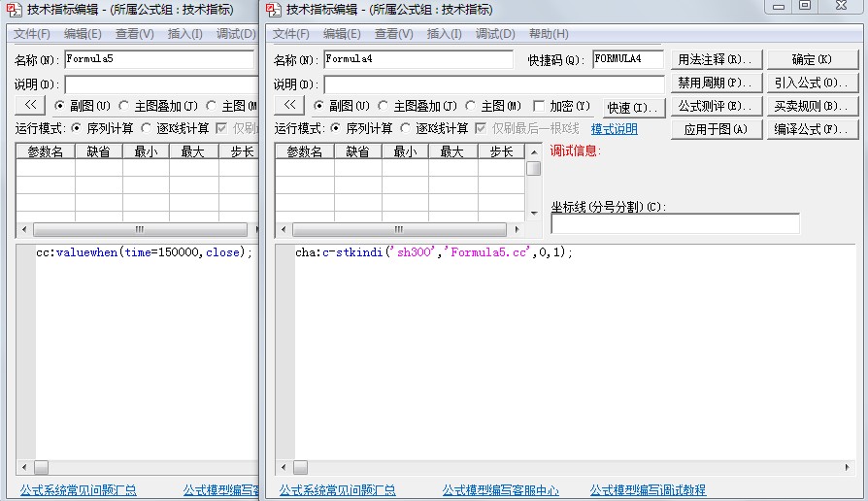
Task: Open 模式说明 link
Action: pos(614,129)
